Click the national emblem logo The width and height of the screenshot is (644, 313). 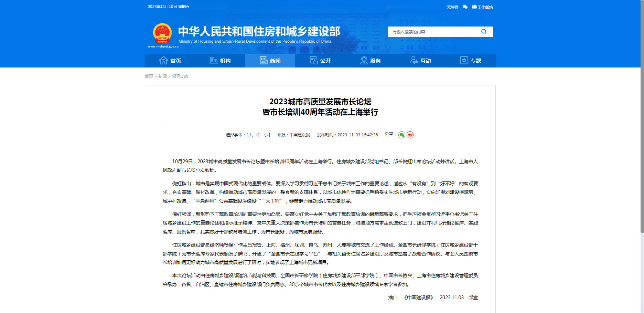tap(162, 34)
